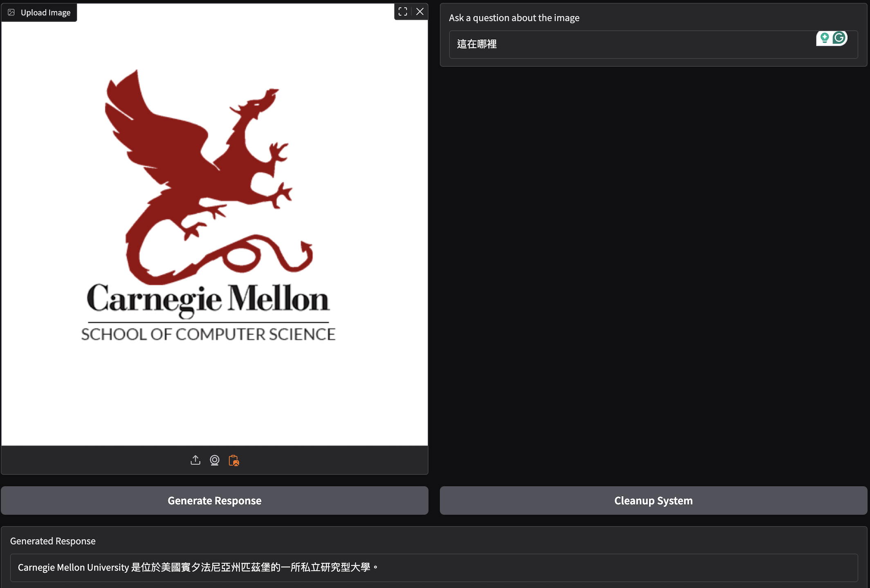The height and width of the screenshot is (588, 870).
Task: Click the paste from clipboard icon
Action: click(234, 460)
